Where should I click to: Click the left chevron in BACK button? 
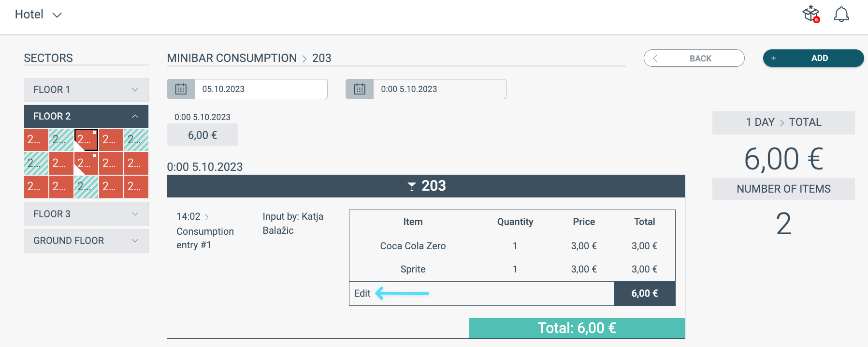(655, 59)
